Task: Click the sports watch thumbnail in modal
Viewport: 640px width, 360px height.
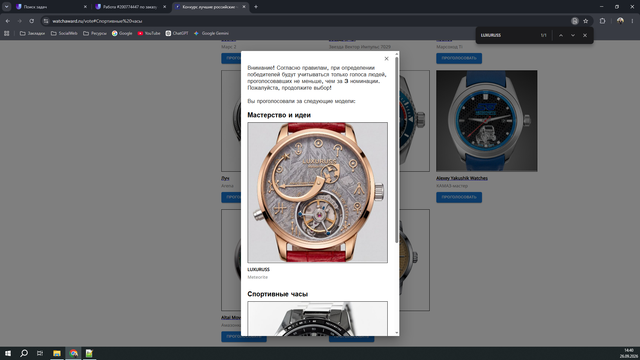Action: (318, 318)
